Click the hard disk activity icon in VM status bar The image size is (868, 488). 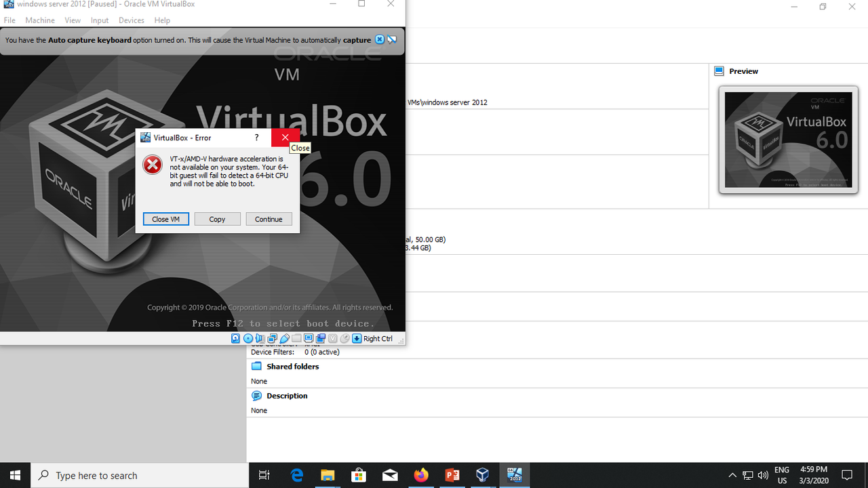(x=235, y=338)
